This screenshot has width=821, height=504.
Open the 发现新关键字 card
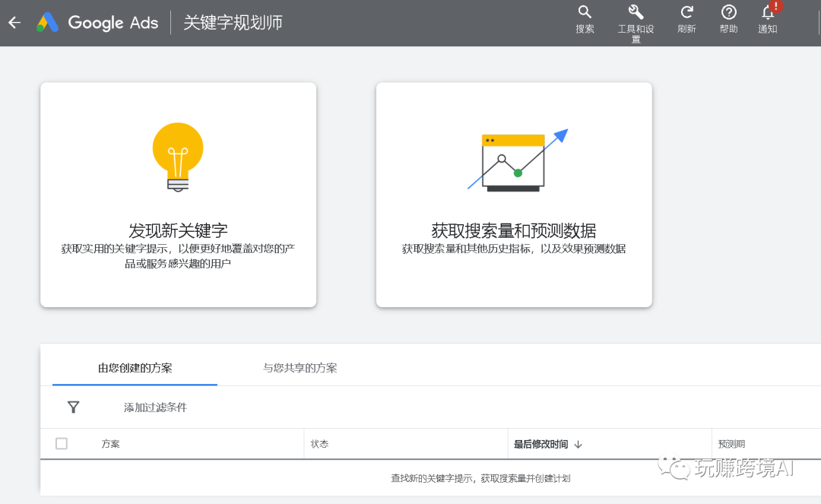177,194
